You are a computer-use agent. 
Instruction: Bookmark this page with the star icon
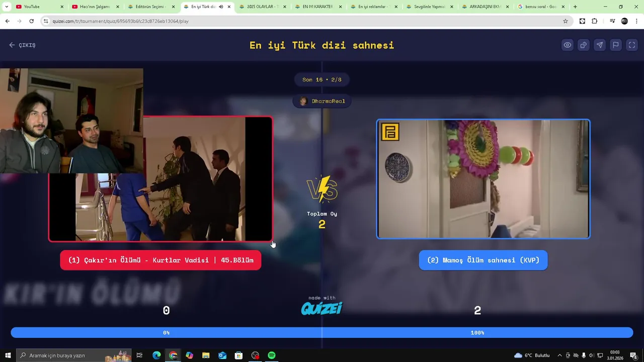pos(566,21)
